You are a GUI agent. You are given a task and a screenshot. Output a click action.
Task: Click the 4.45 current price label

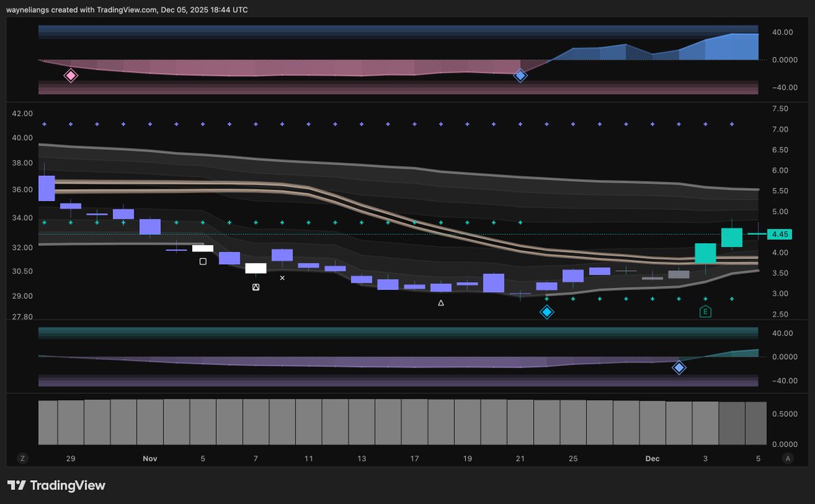click(x=780, y=234)
